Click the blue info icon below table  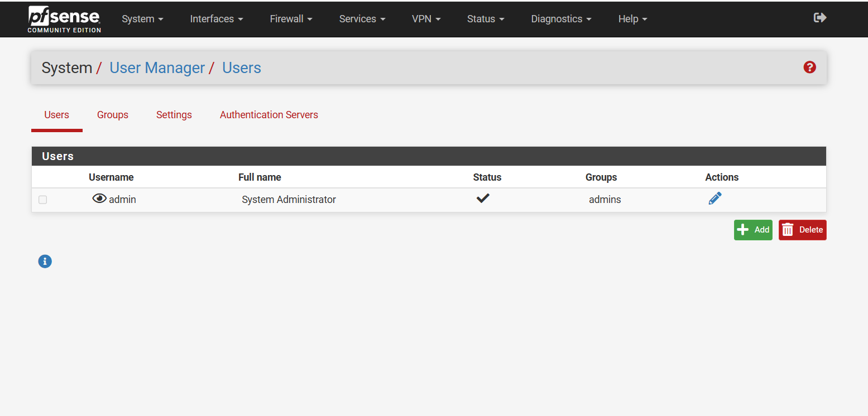(45, 261)
